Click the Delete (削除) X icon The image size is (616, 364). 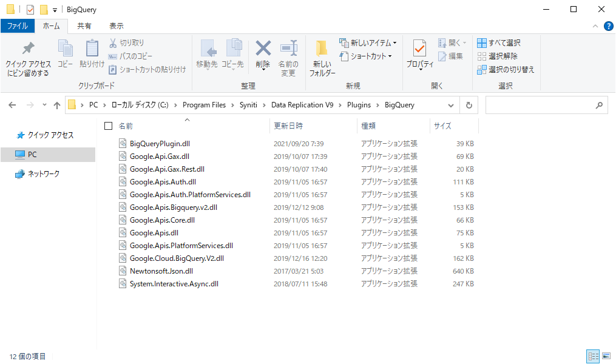click(263, 49)
